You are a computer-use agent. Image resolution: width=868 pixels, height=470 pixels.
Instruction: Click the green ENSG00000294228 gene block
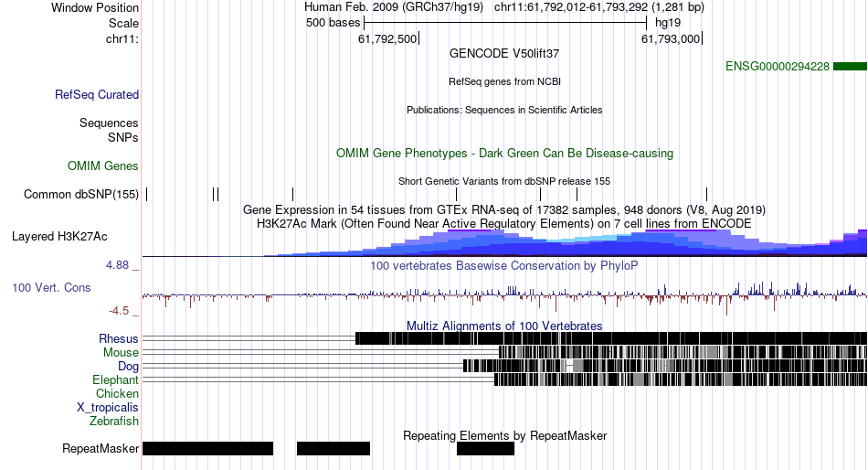click(x=850, y=67)
